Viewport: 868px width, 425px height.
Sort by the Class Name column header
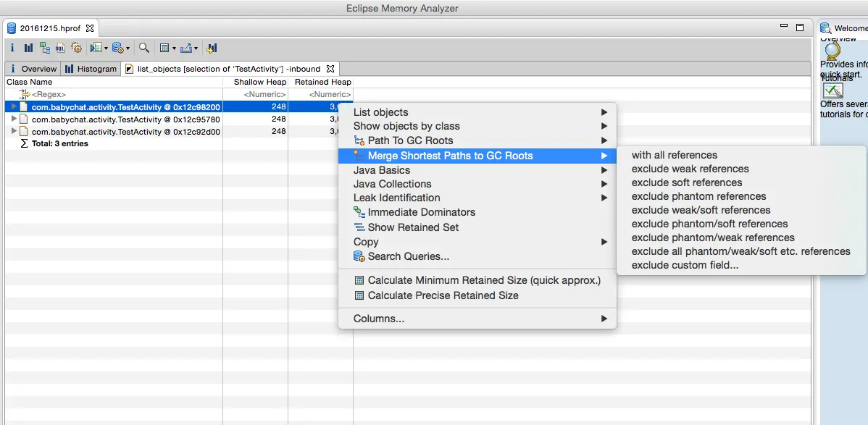pos(114,82)
